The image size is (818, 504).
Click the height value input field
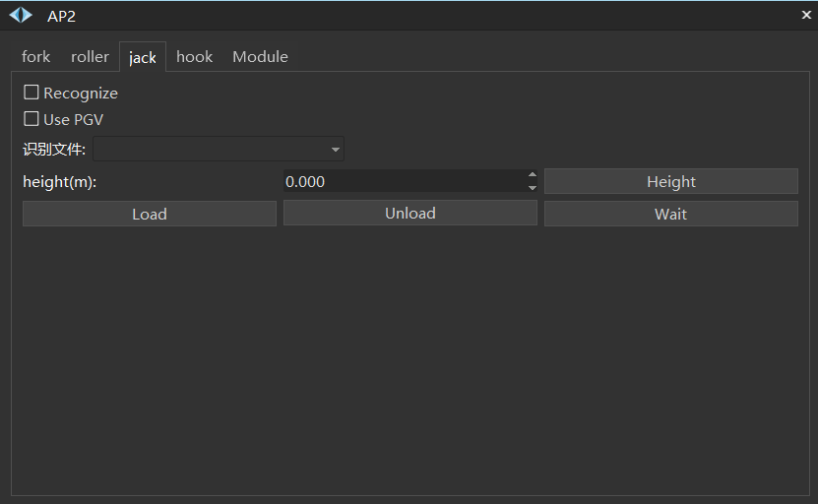(404, 182)
